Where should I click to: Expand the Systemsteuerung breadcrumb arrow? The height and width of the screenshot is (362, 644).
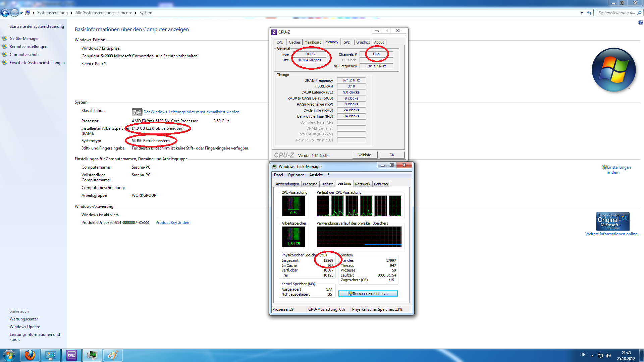(71, 13)
